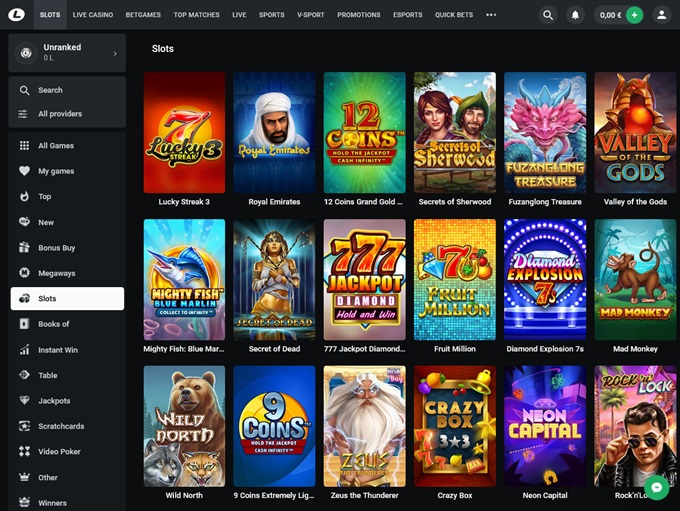This screenshot has width=680, height=511.
Task: Go to the Esports tab
Action: [x=408, y=15]
